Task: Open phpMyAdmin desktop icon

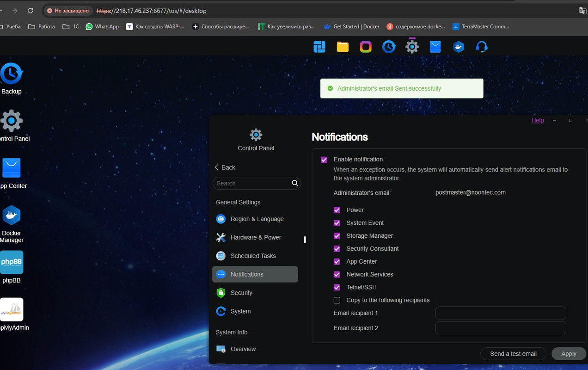Action: [12, 309]
